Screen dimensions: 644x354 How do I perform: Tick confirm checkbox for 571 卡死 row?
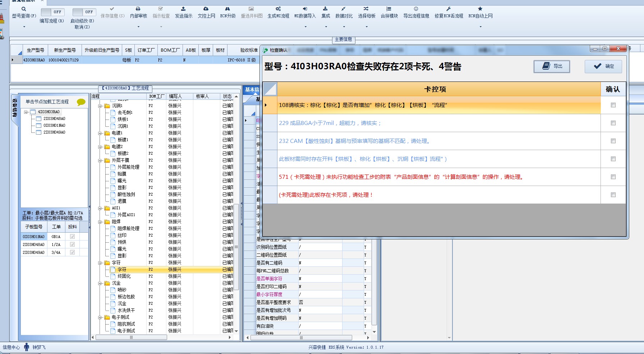pos(613,177)
